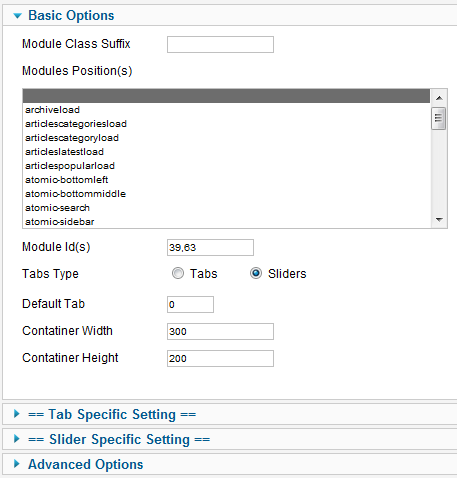The width and height of the screenshot is (457, 478).
Task: Click the Default Tab input field
Action: pyautogui.click(x=190, y=304)
